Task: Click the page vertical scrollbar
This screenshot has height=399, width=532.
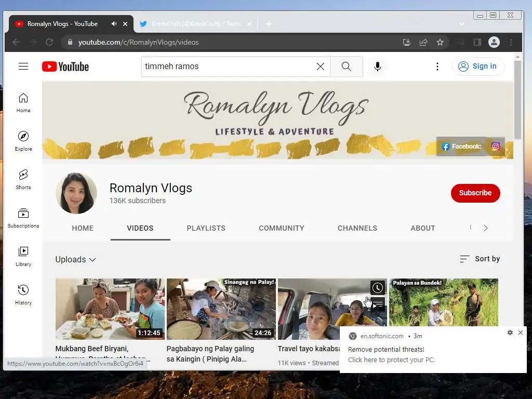Action: point(517,100)
